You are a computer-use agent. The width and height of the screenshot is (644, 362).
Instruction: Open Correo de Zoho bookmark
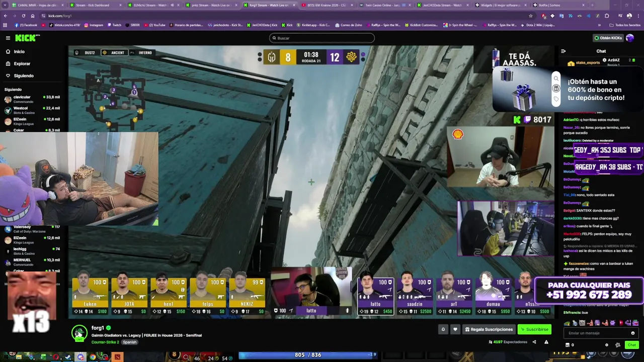pos(349,25)
